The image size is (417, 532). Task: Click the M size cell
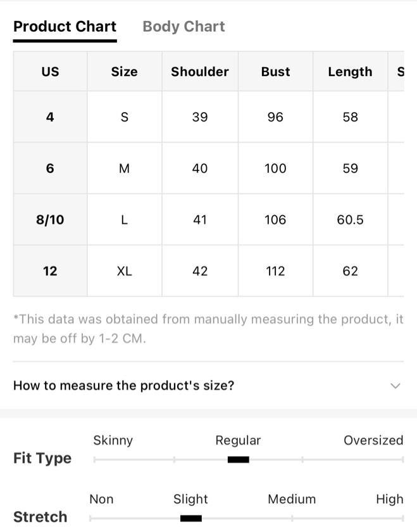pos(125,168)
